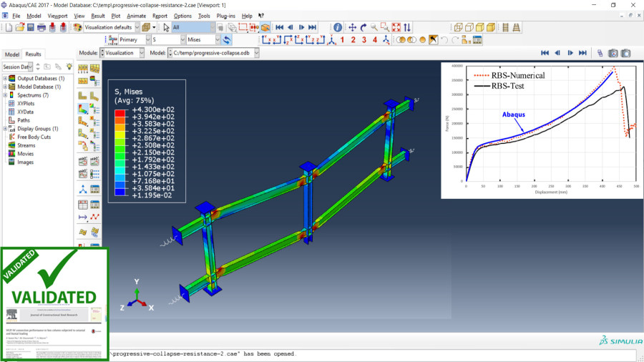Activate the orange annotation arrow tool
Screen dimensions: 644x362
coord(434,40)
